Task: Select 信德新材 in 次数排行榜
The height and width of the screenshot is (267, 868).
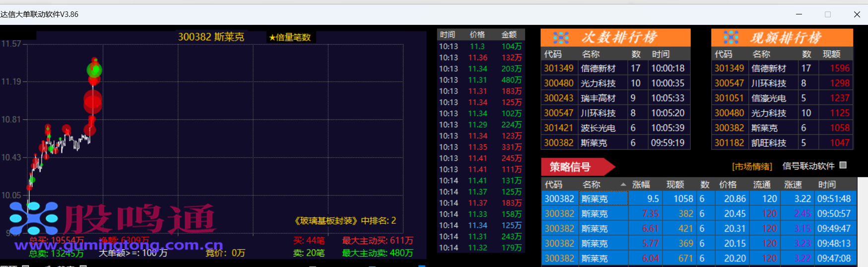Action: [x=615, y=68]
